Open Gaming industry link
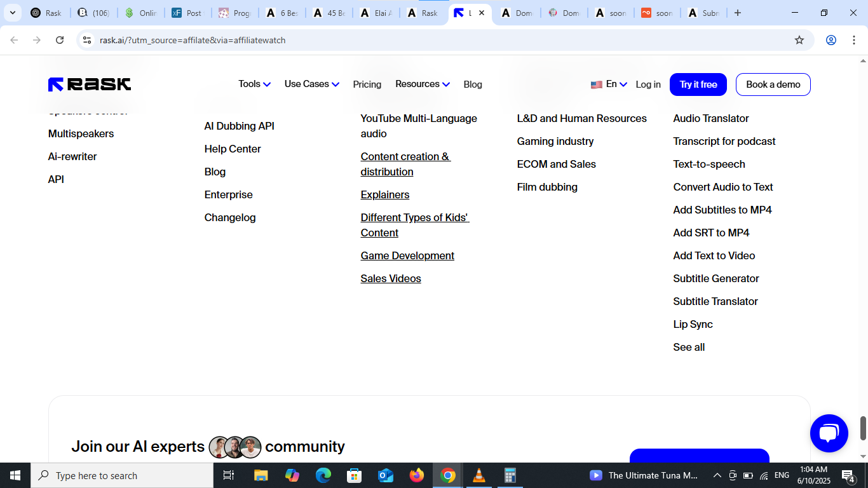Screen dimensions: 868x488 tap(555, 141)
